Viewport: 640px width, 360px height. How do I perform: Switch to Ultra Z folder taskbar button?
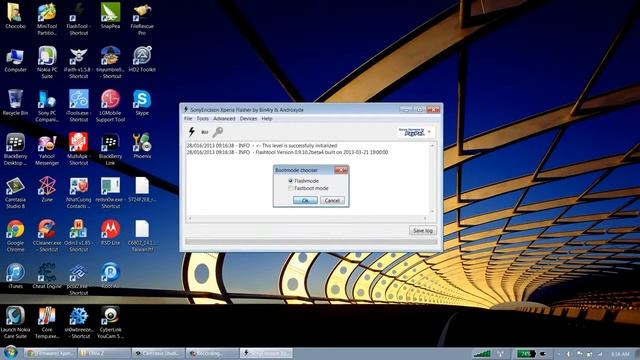click(x=104, y=353)
